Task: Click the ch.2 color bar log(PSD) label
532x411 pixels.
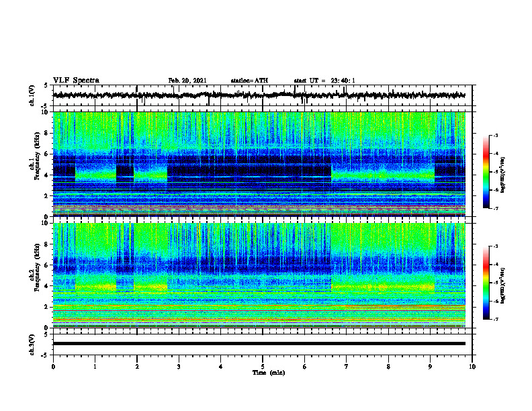Action: (503, 285)
